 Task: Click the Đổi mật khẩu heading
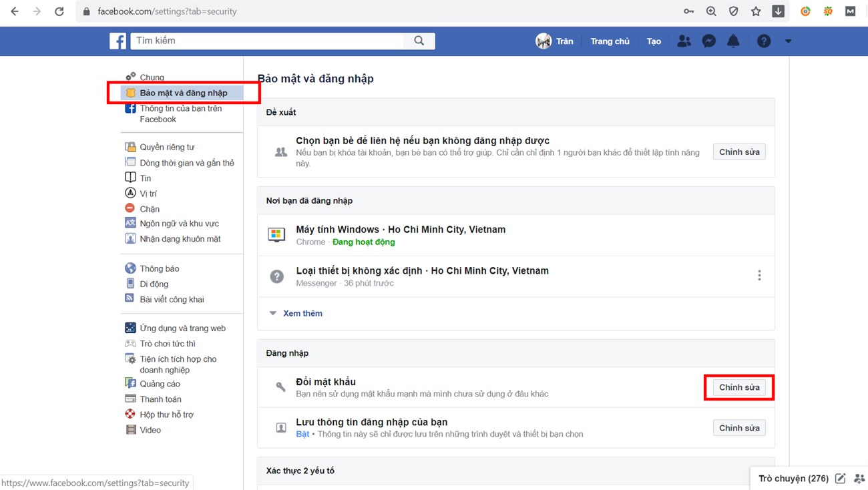coord(326,382)
